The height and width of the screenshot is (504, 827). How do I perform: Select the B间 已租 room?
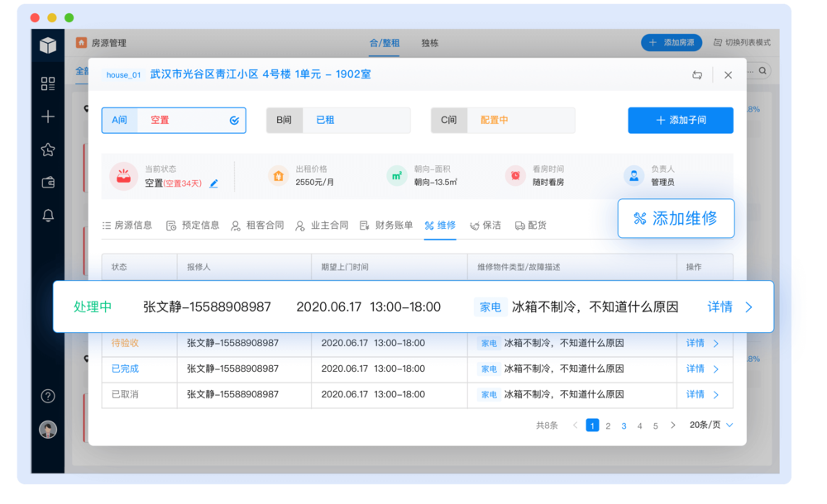click(x=338, y=120)
